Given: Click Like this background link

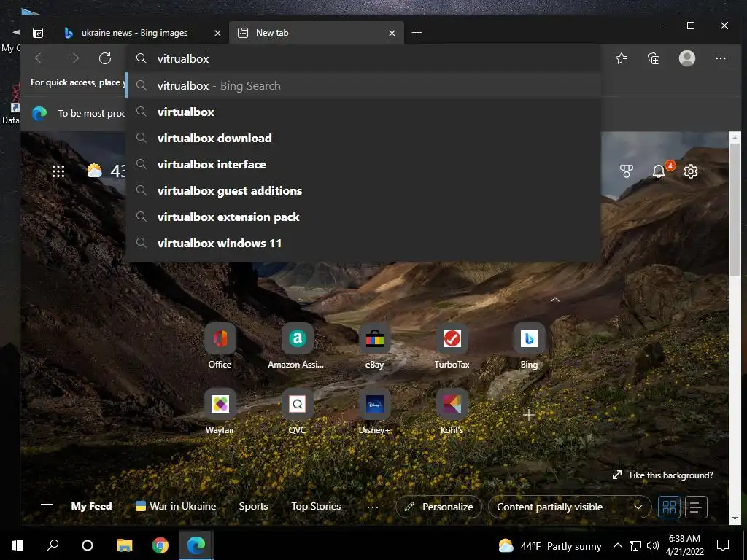Looking at the screenshot, I should point(663,475).
